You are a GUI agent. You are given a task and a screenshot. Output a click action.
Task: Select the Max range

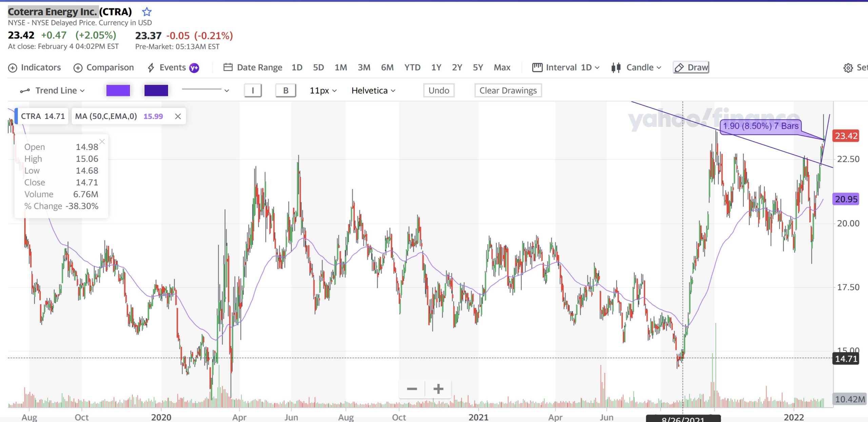(x=502, y=67)
